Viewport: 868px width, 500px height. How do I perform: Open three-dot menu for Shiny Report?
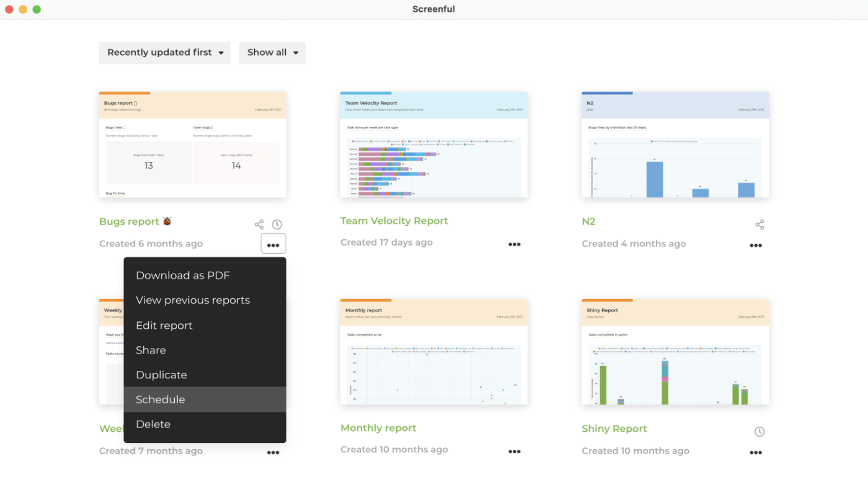[x=756, y=453]
